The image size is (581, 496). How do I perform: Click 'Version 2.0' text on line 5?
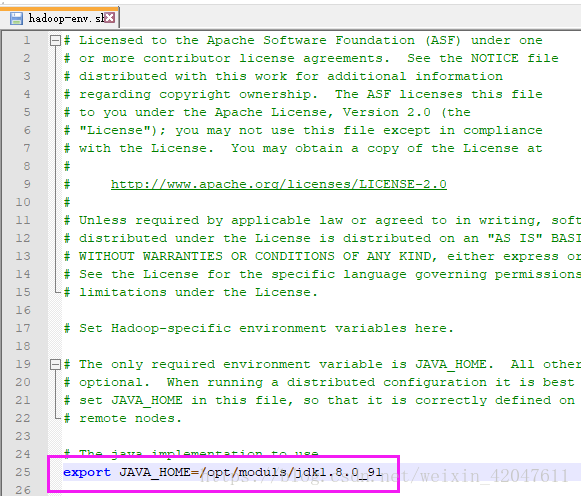(386, 112)
